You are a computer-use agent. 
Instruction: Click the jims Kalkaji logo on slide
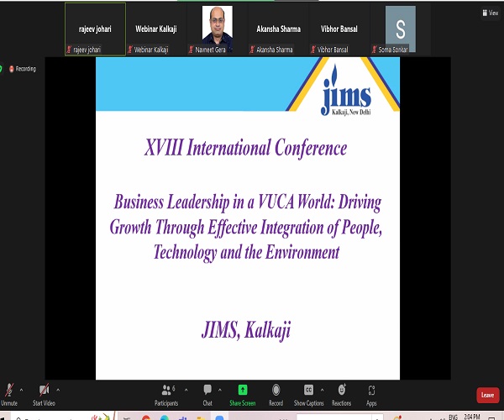point(346,90)
